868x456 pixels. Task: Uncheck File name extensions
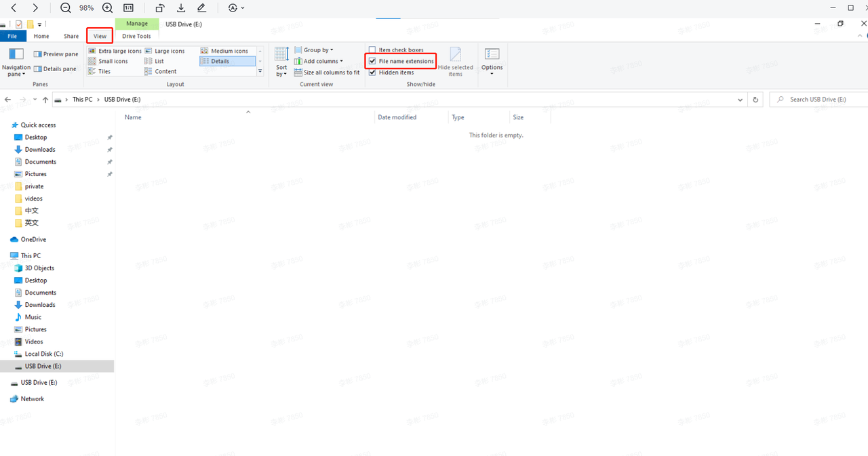pyautogui.click(x=372, y=61)
